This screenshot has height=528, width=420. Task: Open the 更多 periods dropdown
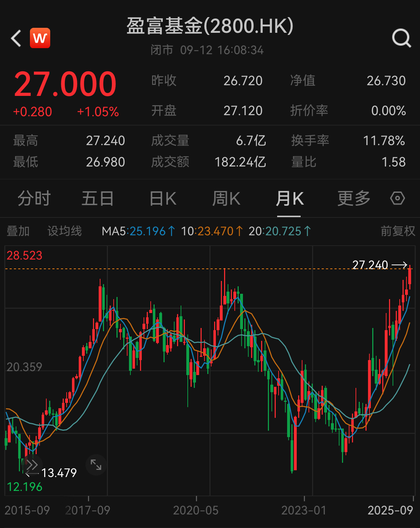354,199
